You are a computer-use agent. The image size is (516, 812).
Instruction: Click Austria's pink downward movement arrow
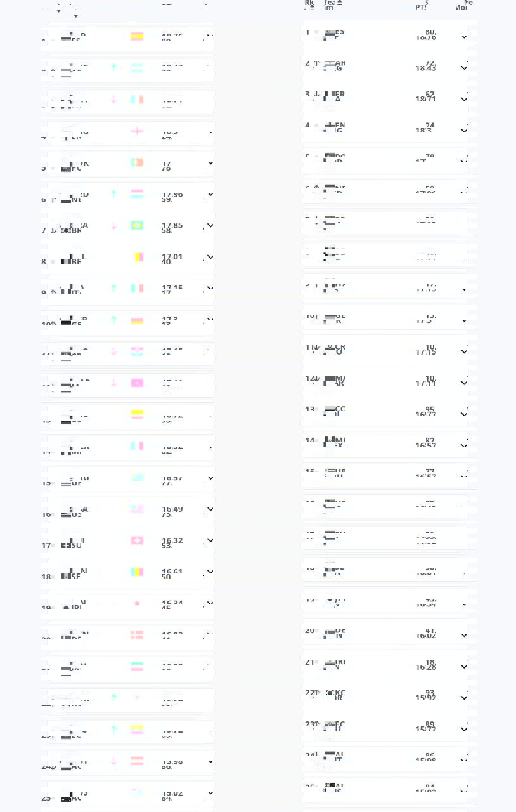coord(114,761)
